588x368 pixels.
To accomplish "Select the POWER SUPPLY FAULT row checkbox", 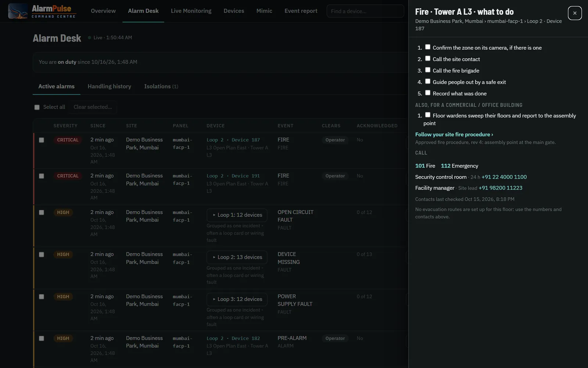I will (x=42, y=297).
